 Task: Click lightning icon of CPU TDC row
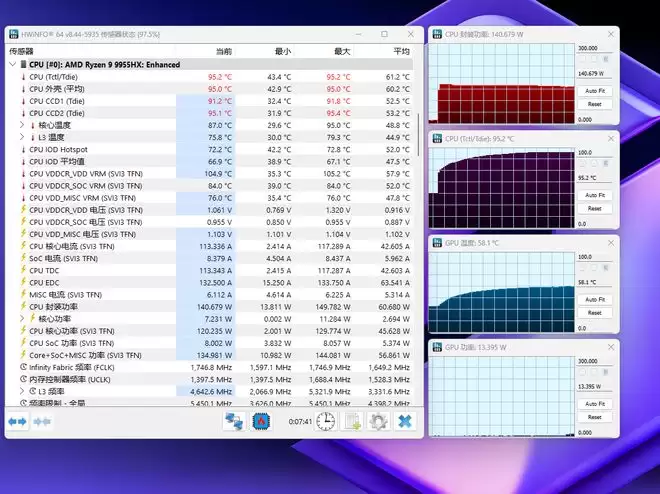24,270
